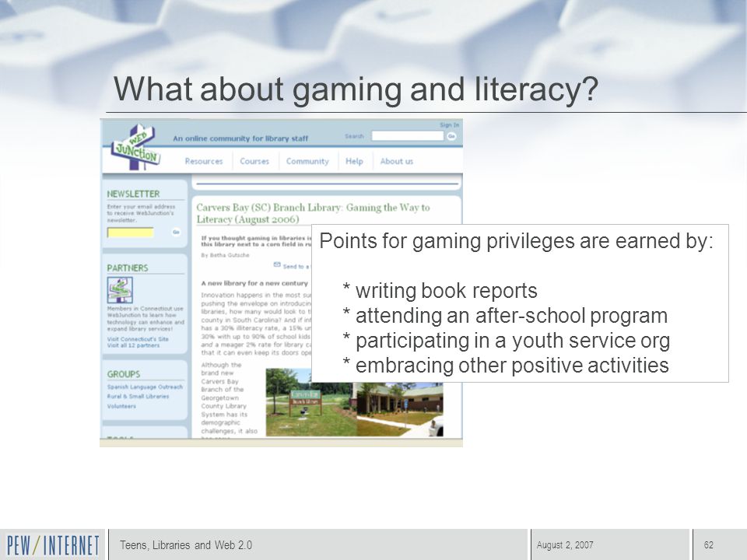Click the NEWSLETTER sidebar heading

133,194
